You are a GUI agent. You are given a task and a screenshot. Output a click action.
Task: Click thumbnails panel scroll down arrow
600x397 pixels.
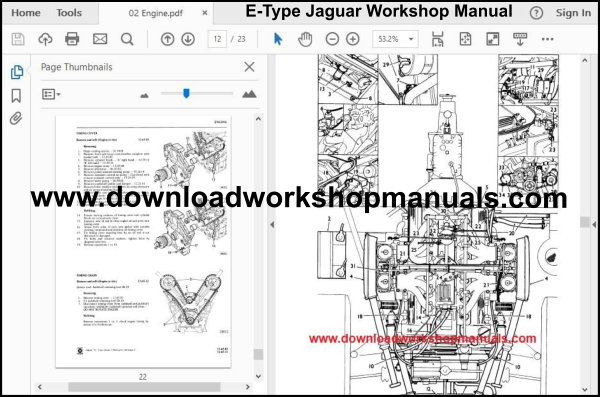pyautogui.click(x=258, y=376)
